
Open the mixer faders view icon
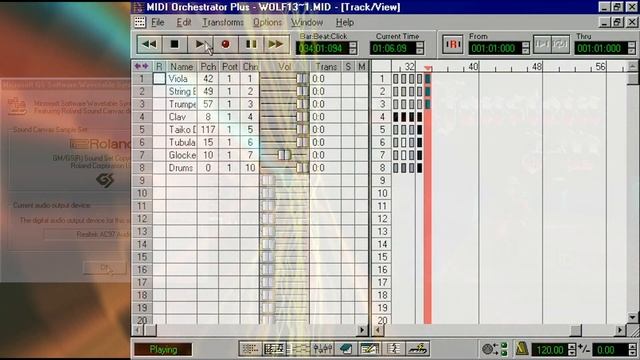[x=322, y=349]
